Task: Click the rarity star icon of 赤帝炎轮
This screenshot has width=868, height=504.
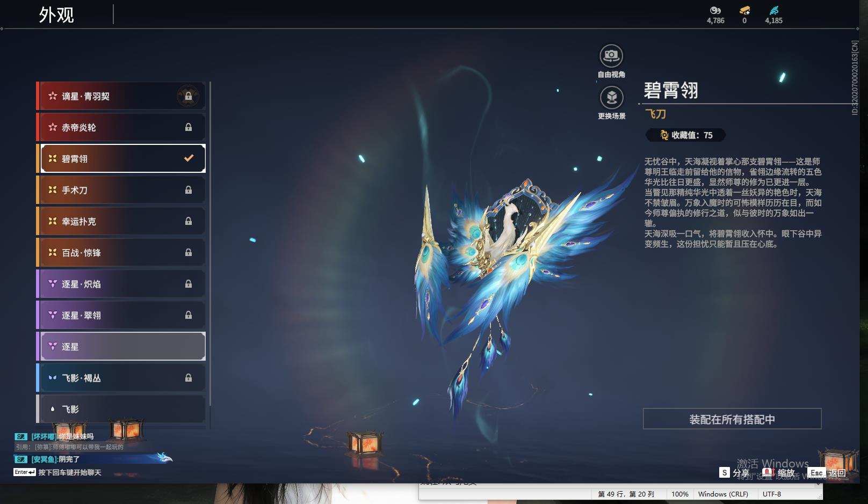Action: [x=53, y=127]
